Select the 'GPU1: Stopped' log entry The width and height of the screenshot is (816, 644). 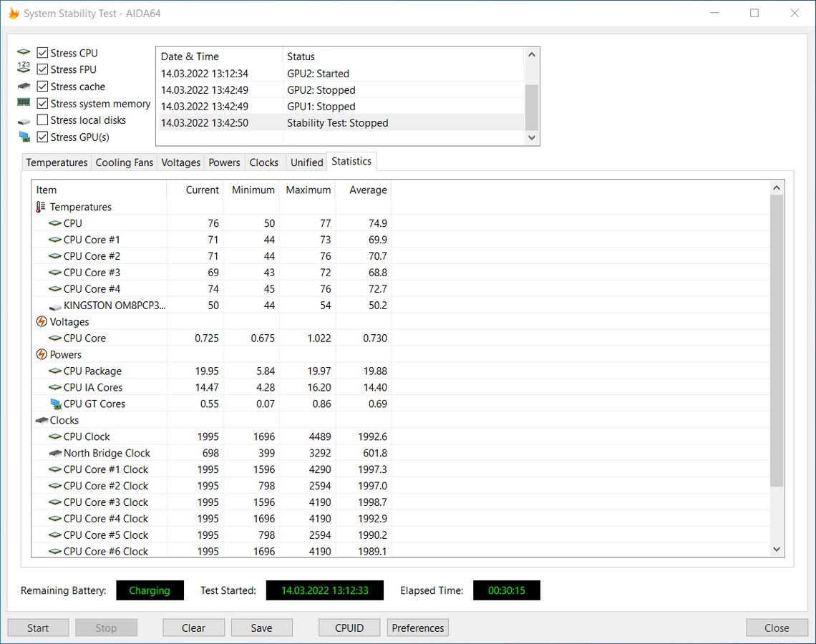[x=340, y=106]
